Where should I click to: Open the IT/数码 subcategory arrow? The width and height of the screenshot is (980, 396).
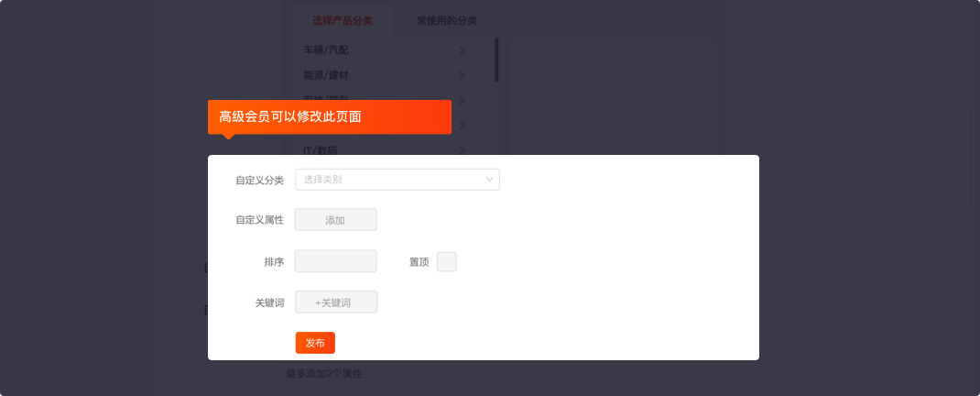click(463, 150)
